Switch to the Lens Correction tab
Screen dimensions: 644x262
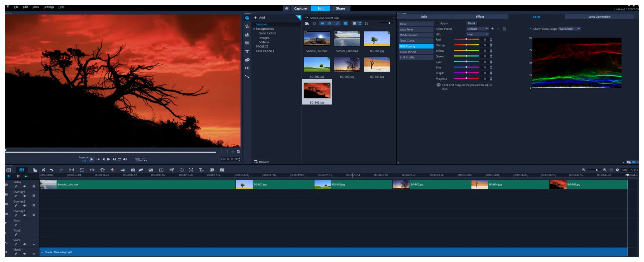pos(599,17)
